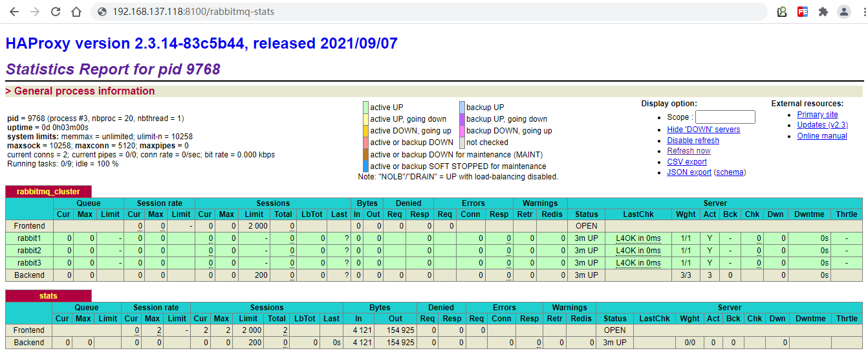Image resolution: width=868 pixels, height=353 pixels.
Task: Click the address bar URL field
Action: (428, 12)
